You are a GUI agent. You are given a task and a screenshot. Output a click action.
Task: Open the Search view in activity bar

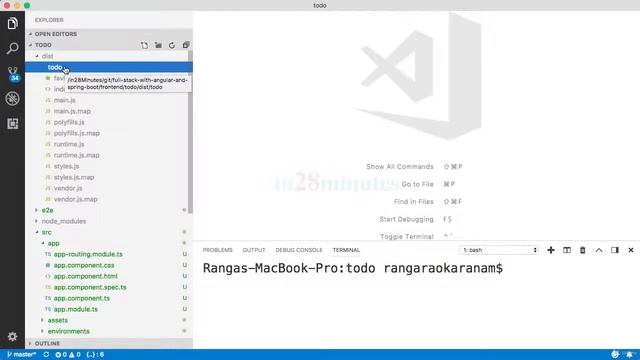(12, 49)
